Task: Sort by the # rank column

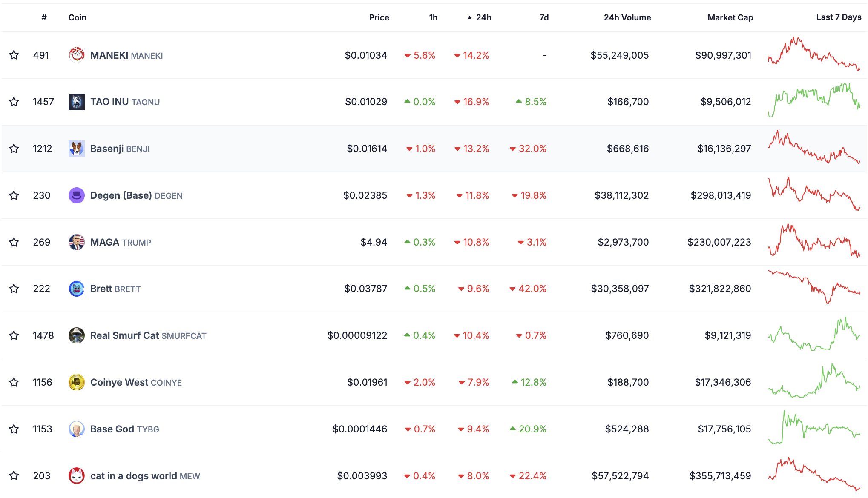Action: 44,17
